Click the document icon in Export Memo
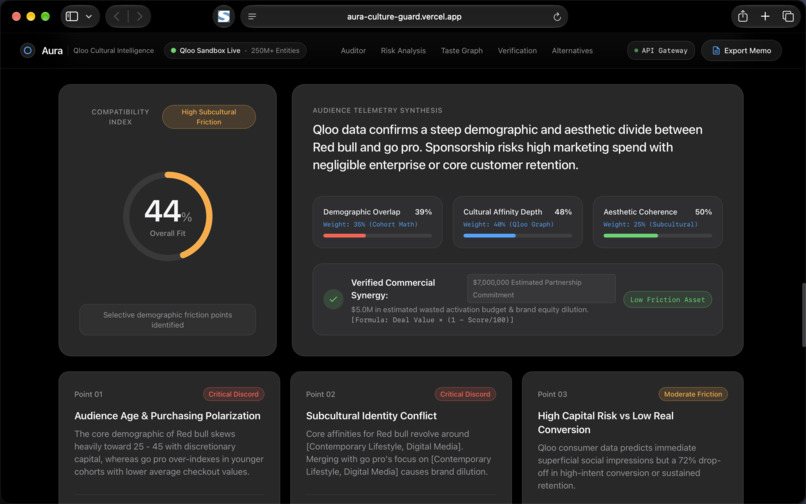The image size is (806, 504). [716, 50]
